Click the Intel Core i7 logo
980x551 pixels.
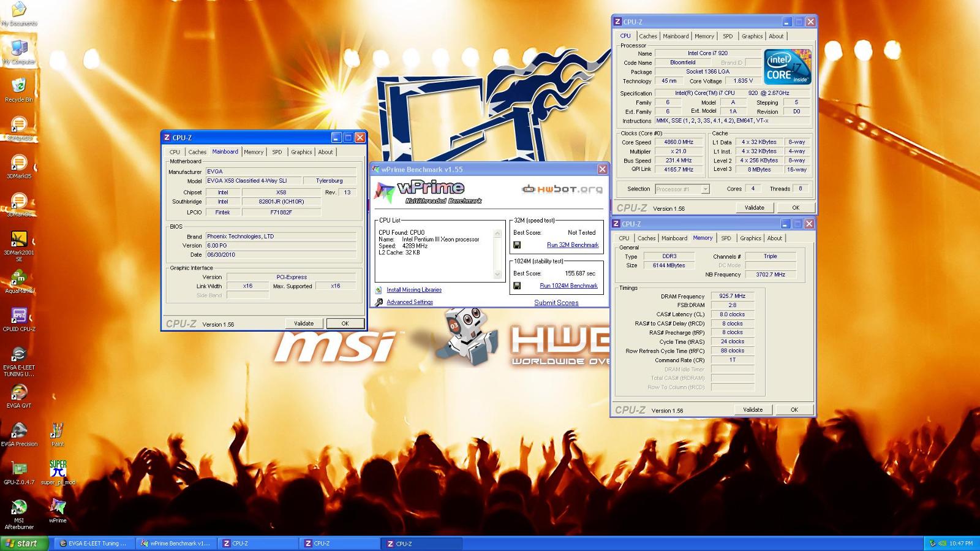click(787, 67)
